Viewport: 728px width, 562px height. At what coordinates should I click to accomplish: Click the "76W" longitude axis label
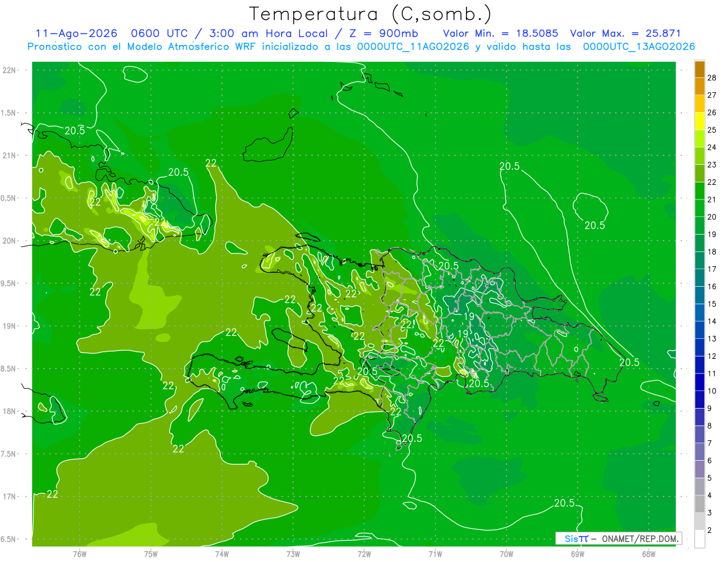[79, 554]
